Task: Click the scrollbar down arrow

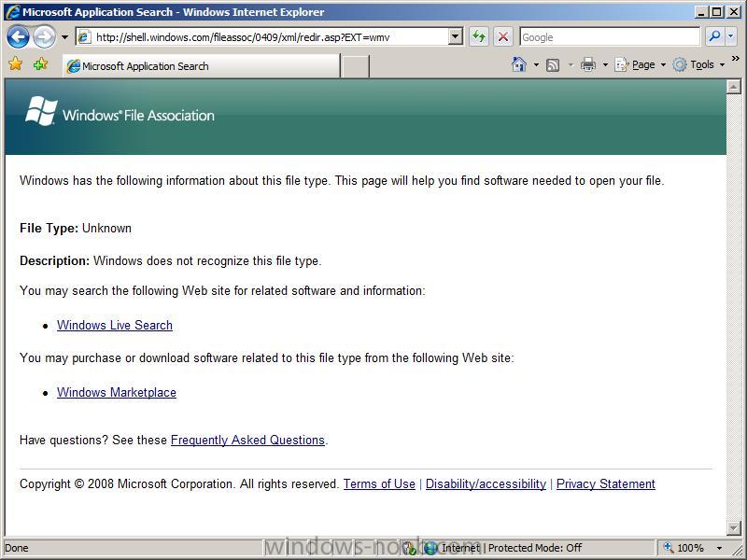Action: [734, 527]
